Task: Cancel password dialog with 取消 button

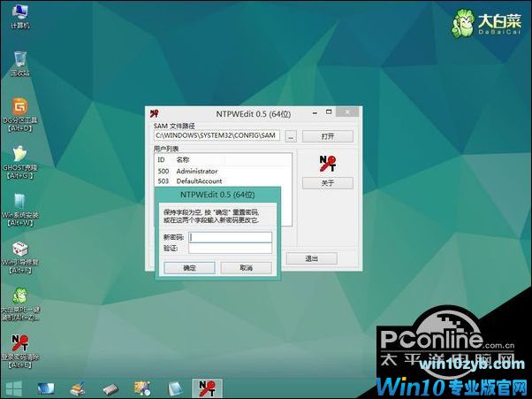Action: (246, 267)
